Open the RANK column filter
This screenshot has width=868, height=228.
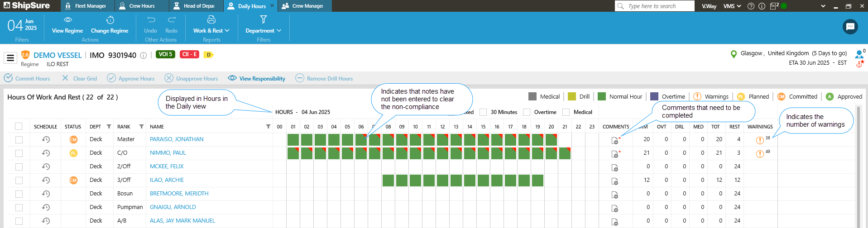coord(141,127)
